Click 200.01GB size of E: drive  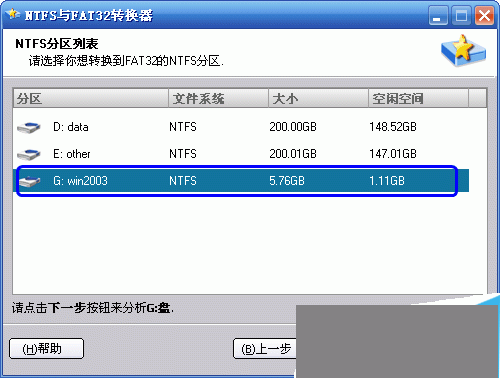(293, 154)
